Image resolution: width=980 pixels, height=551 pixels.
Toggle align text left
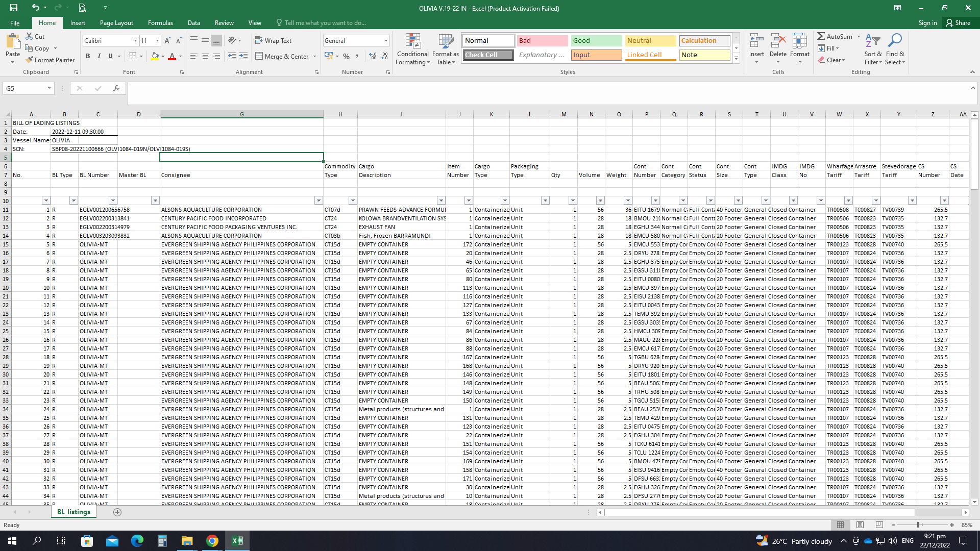[x=194, y=56]
